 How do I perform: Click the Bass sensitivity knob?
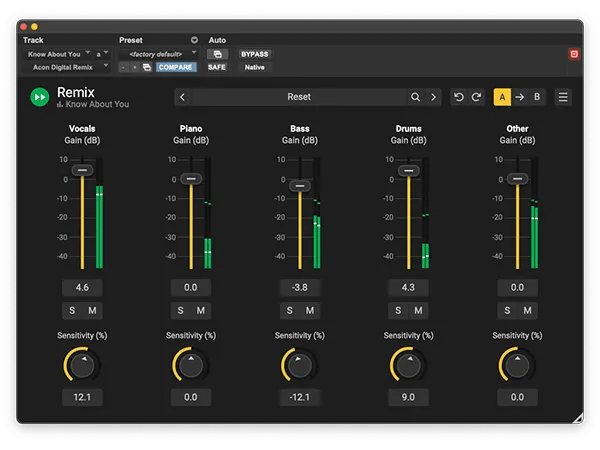(x=300, y=365)
